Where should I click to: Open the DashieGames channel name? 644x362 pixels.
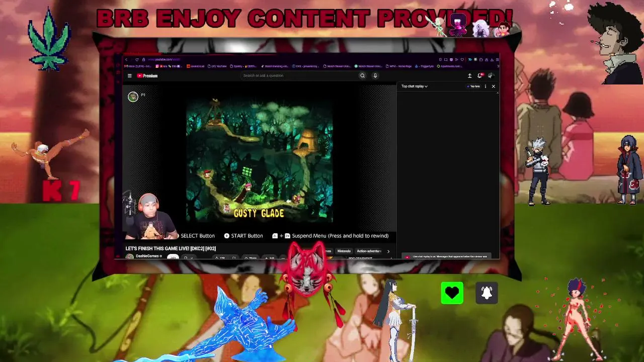147,256
